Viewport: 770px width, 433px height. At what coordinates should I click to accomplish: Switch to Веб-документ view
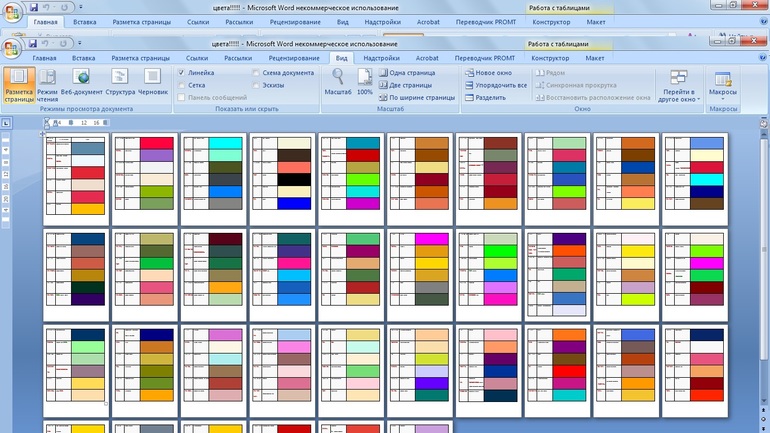point(82,86)
